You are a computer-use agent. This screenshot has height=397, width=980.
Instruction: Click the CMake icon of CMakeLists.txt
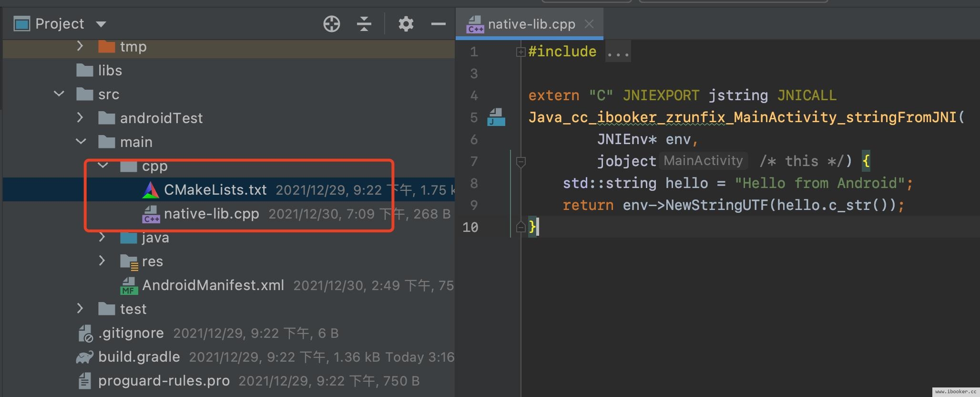(x=151, y=190)
